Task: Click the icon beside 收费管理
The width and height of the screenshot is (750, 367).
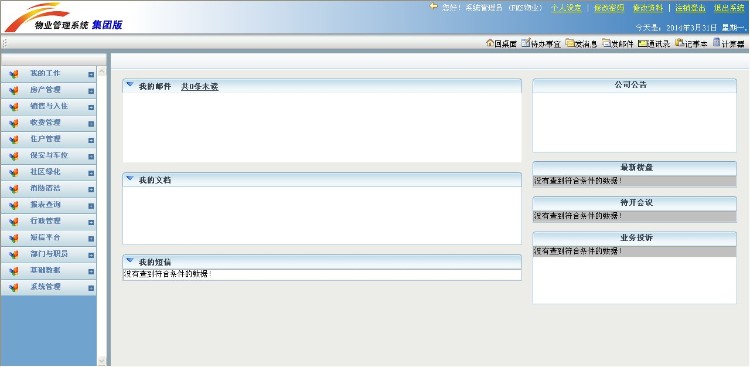Action: coord(13,123)
